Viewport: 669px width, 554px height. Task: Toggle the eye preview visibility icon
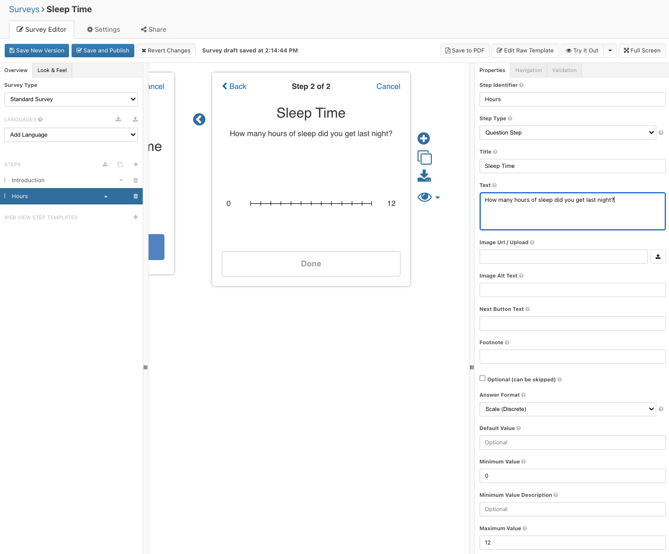coord(425,197)
